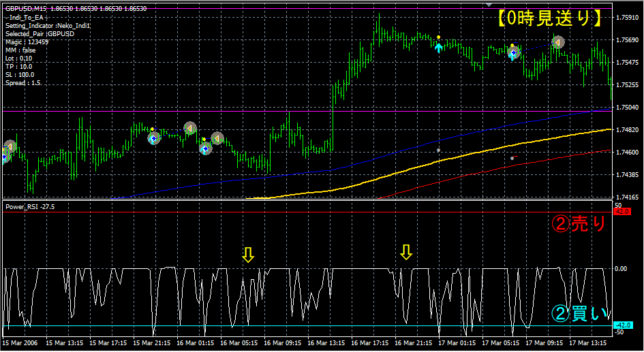Screen dimensions: 644x352
Task: Click the SL : 100.0 text
Action: [20, 75]
